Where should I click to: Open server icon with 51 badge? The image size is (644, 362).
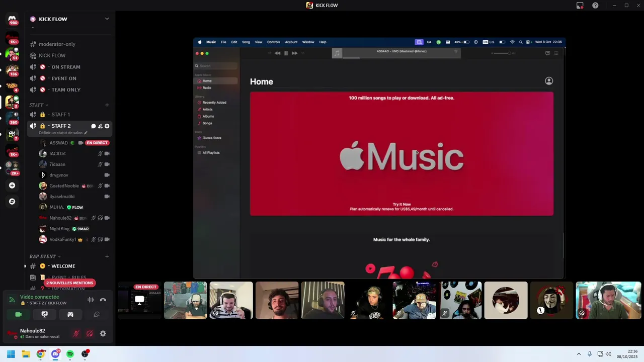click(12, 53)
